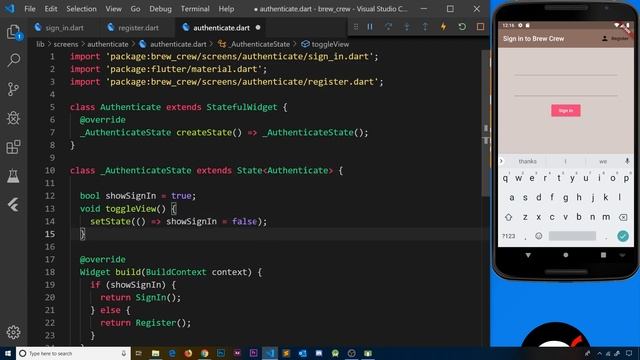
Task: Click 'authenticate' folder breadcrumb
Action: point(108,44)
